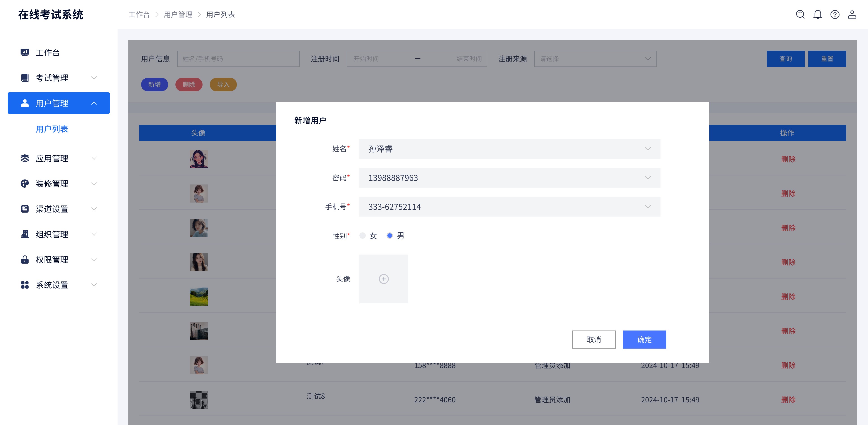Click the 用户管理 breadcrumb link
The image size is (868, 425).
178,14
